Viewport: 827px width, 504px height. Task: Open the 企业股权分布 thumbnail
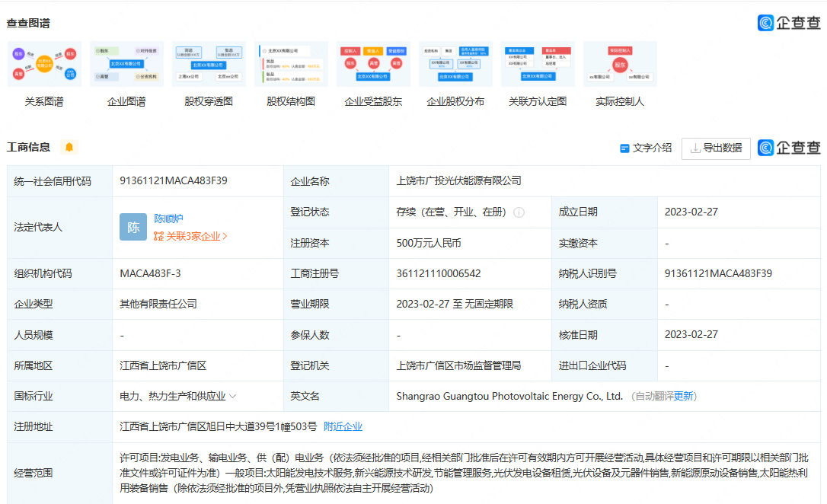455,65
